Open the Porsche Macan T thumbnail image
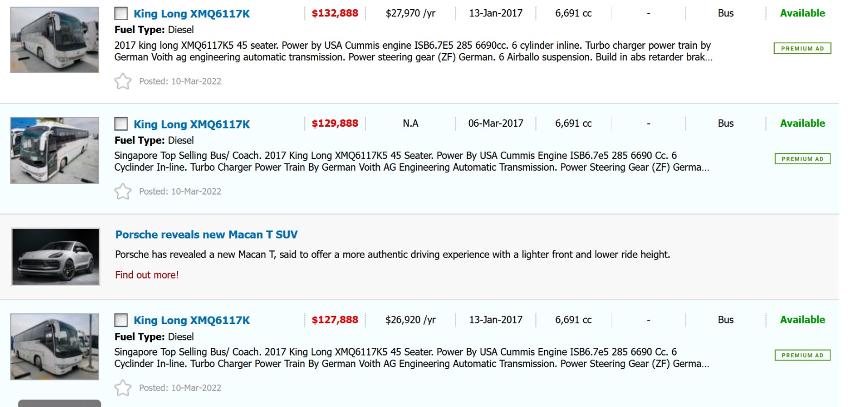This screenshot has width=868, height=407. tap(56, 257)
